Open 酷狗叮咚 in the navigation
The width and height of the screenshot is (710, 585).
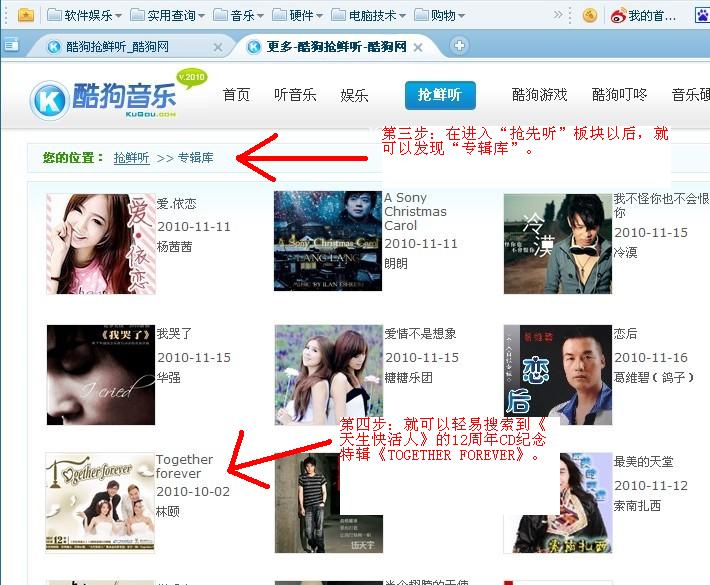click(x=619, y=95)
